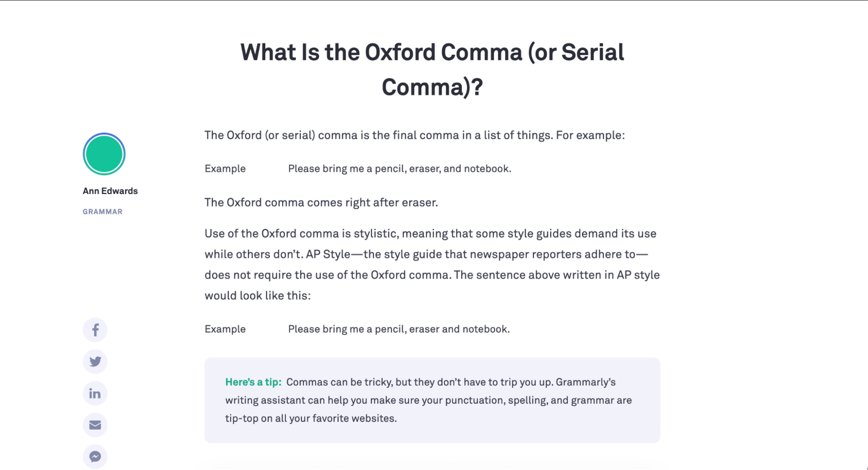Click the green author avatar
Viewport: 868px width, 470px height.
[104, 154]
